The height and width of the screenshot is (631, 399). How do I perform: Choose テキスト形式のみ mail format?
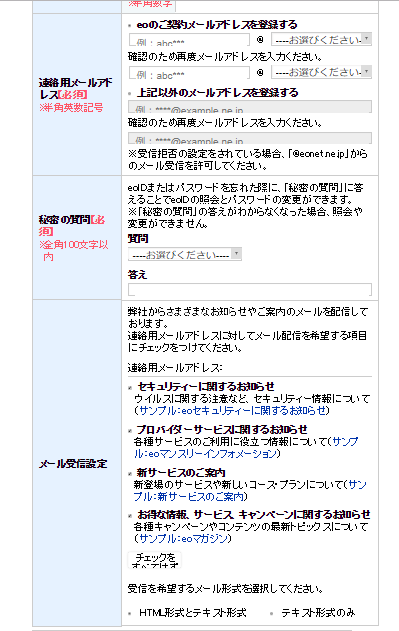271,614
